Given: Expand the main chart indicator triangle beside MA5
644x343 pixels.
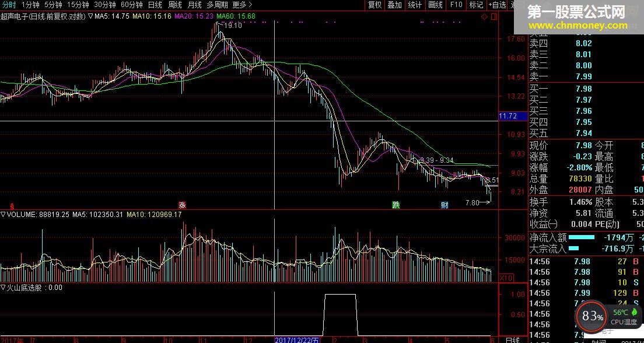Looking at the screenshot, I should (91, 16).
